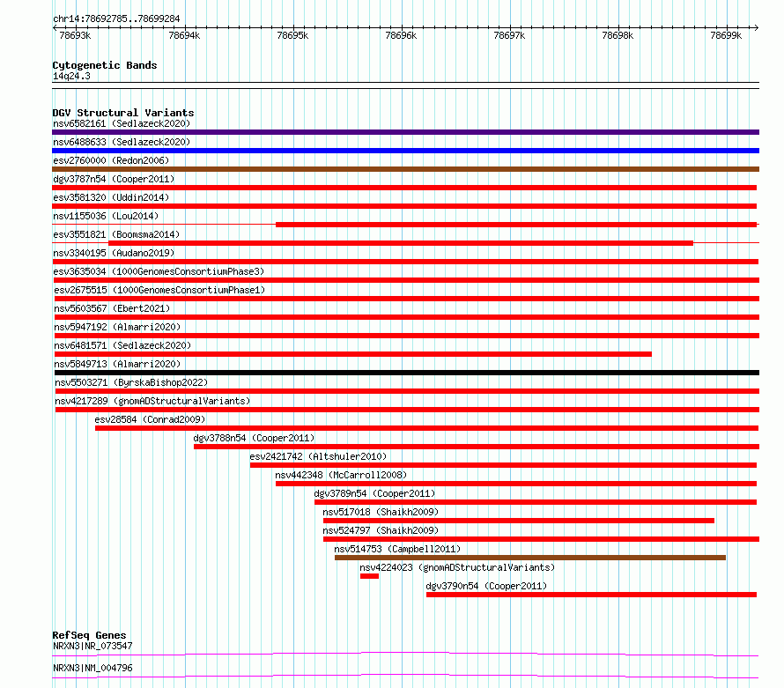The width and height of the screenshot is (784, 688).
Task: Click the 78695k ruler tick label
Action: [x=292, y=35]
